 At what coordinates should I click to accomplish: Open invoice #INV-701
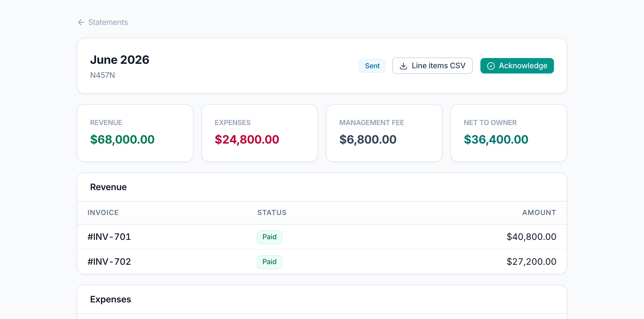tap(109, 237)
